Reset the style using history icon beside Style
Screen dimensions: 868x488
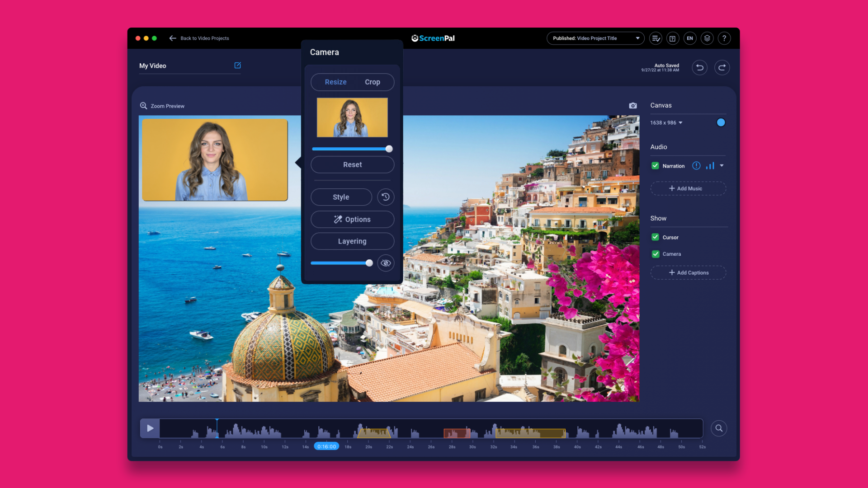click(x=385, y=197)
